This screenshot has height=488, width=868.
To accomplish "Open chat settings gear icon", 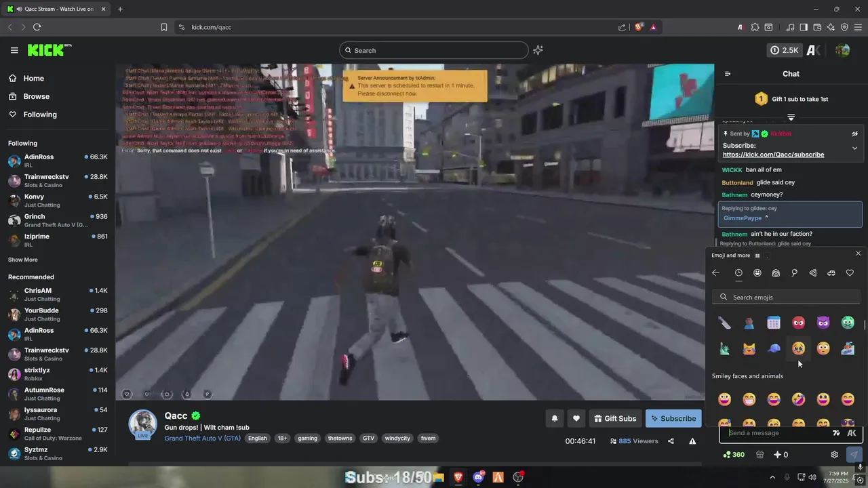I will [x=834, y=455].
